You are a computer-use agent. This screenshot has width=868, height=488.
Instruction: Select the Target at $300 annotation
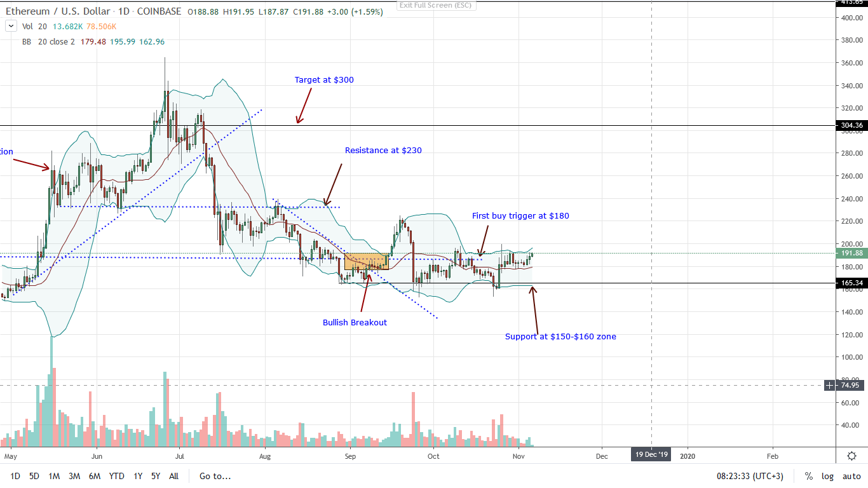[x=324, y=80]
